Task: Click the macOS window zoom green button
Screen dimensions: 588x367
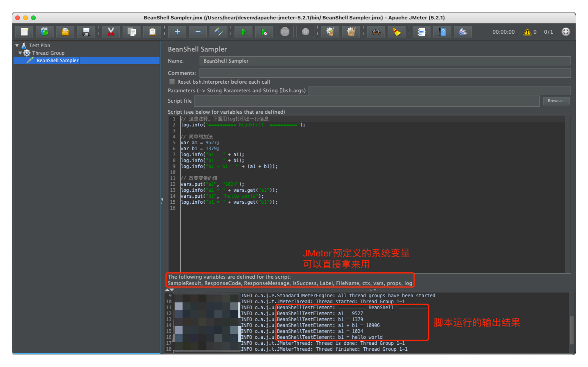Action: coord(33,18)
